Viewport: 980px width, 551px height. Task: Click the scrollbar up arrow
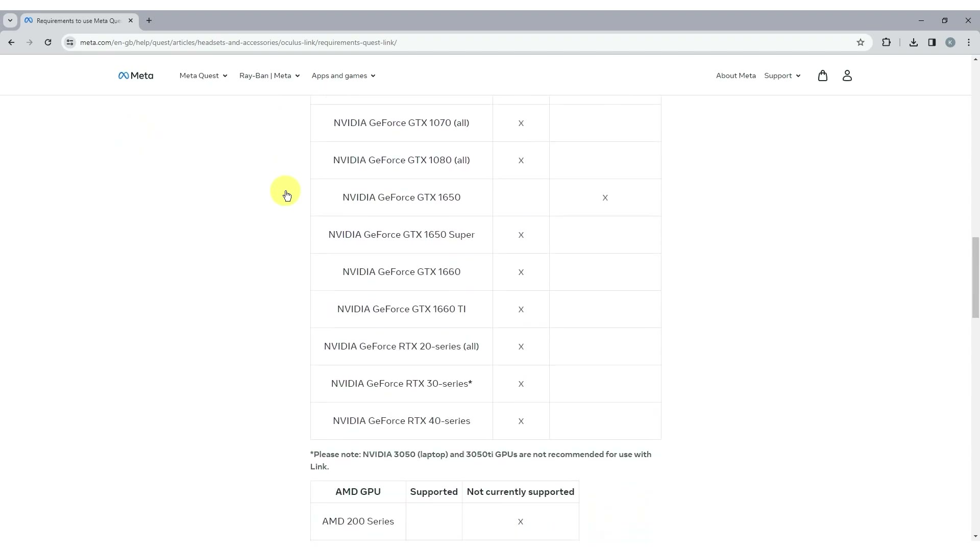coord(975,60)
